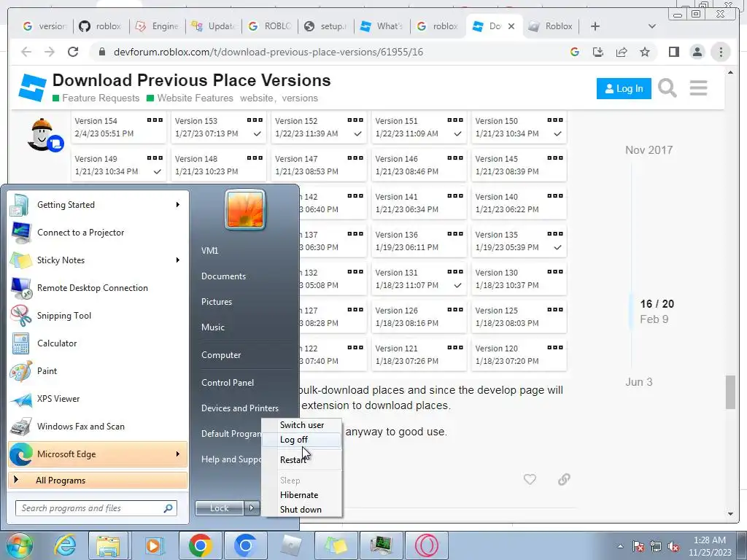Image resolution: width=747 pixels, height=560 pixels.
Task: Open the Snipping Tool
Action: (x=98, y=315)
